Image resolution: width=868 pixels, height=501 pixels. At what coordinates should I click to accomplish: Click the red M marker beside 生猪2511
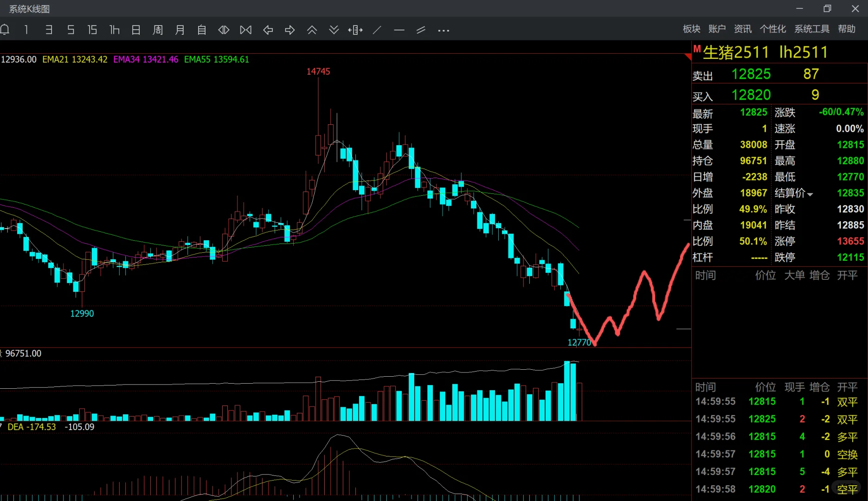697,49
